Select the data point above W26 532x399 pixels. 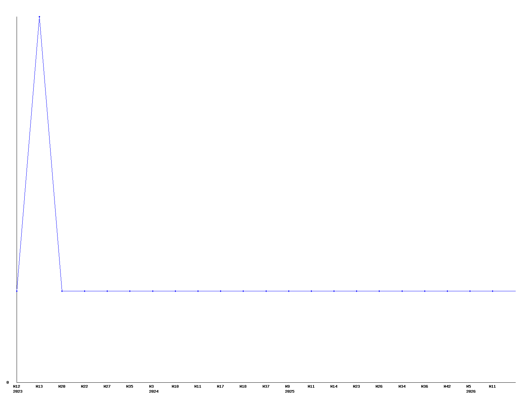coord(379,291)
